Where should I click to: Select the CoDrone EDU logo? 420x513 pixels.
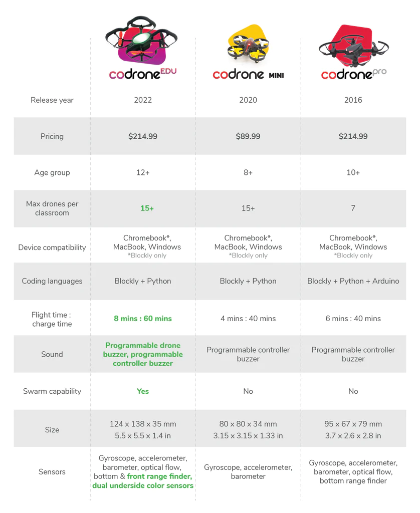(143, 74)
